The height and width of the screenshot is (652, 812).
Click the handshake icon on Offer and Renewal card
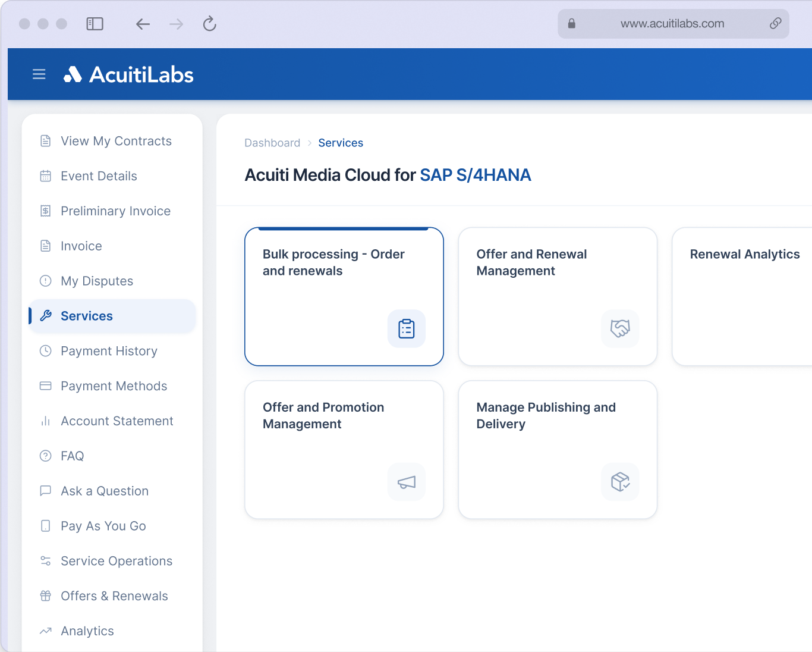point(620,329)
